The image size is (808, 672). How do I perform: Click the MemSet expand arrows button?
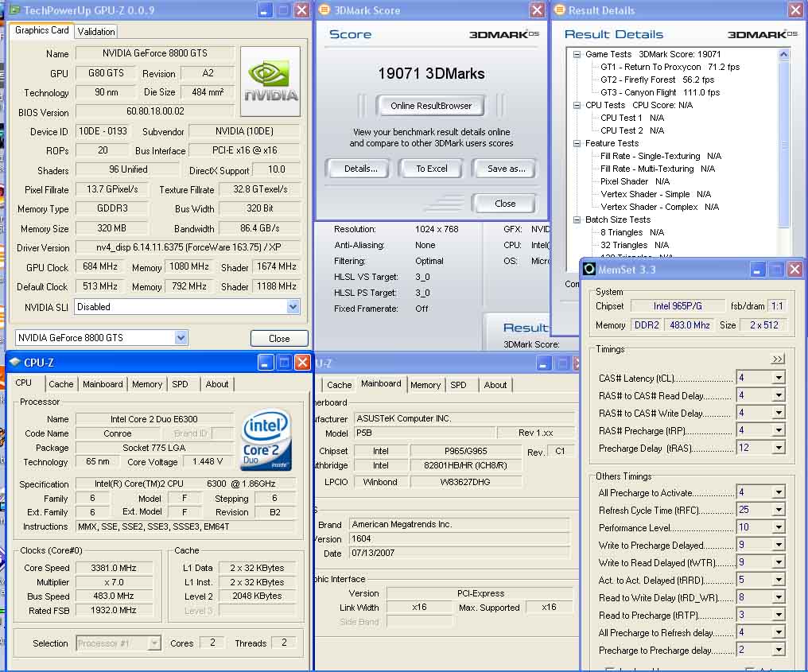[778, 359]
